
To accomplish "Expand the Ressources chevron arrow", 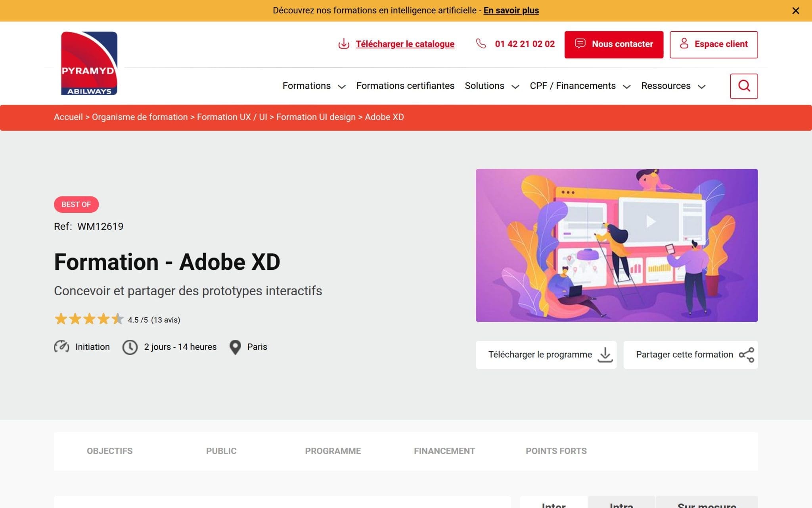I will [701, 87].
